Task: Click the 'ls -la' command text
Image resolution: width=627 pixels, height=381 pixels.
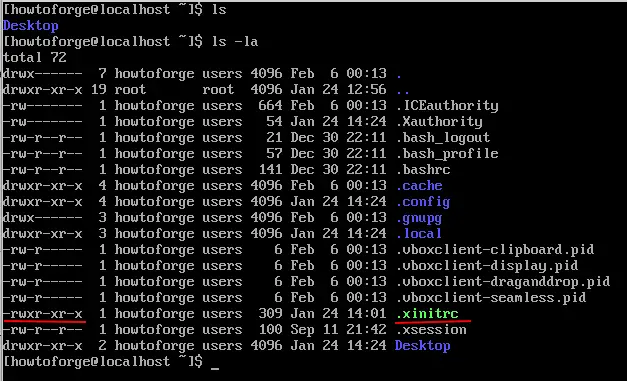Action: [235, 42]
